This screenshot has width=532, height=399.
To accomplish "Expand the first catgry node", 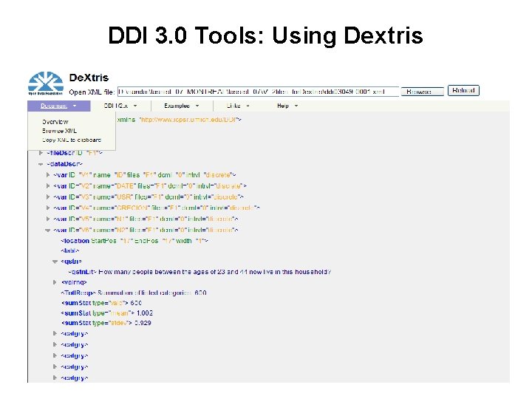I will pos(55,333).
